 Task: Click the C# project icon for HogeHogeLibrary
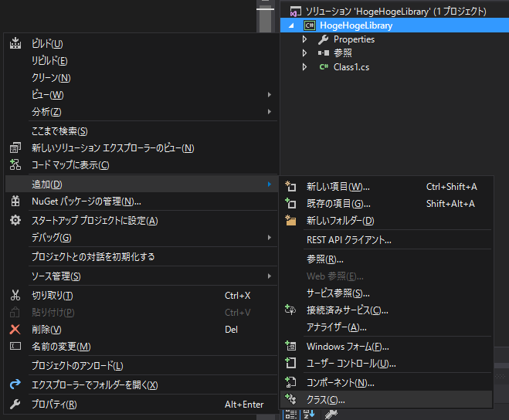[x=310, y=25]
